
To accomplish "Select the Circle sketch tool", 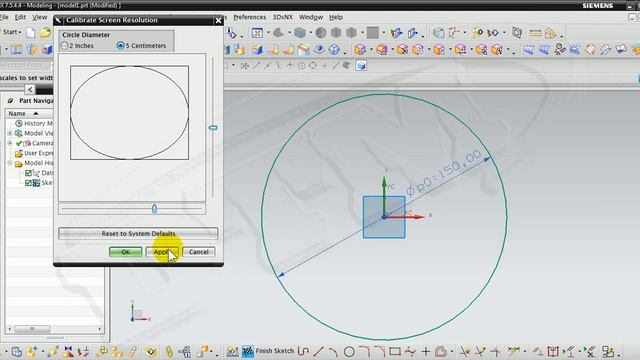I will [349, 351].
